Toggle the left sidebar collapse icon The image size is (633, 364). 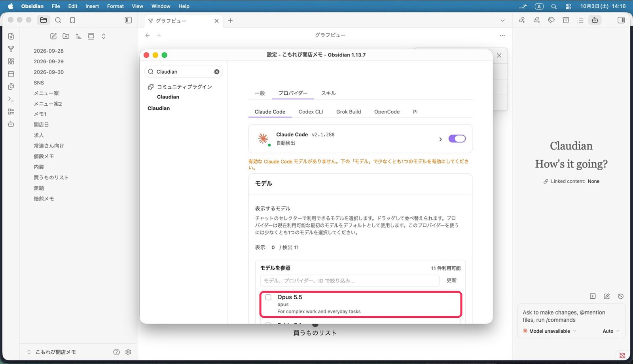coord(128,20)
